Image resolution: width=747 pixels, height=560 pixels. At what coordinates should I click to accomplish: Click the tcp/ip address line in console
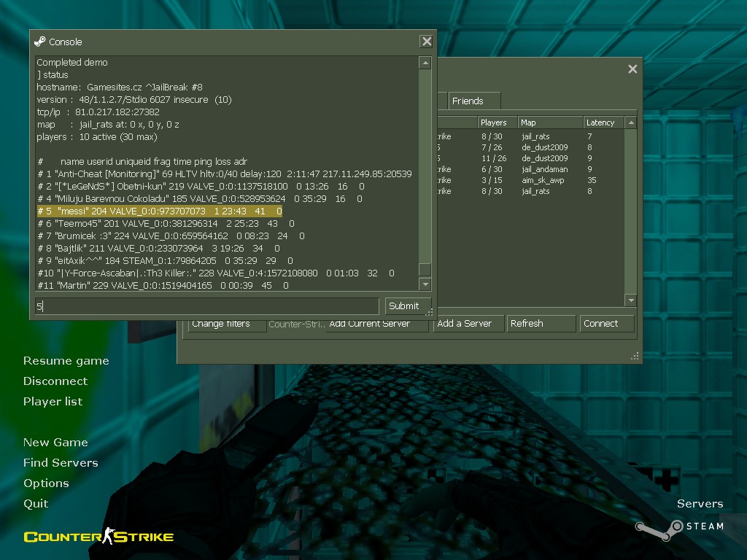pos(98,112)
